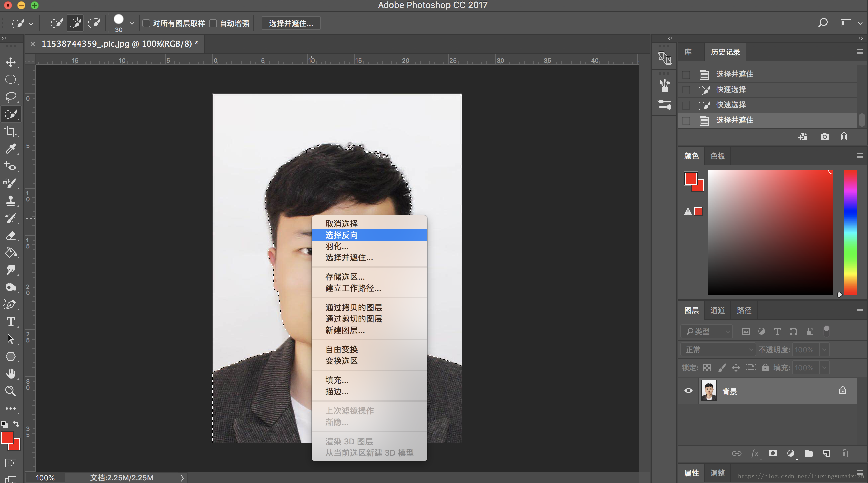868x483 pixels.
Task: Click Subtract from selection brush mode
Action: (x=94, y=23)
